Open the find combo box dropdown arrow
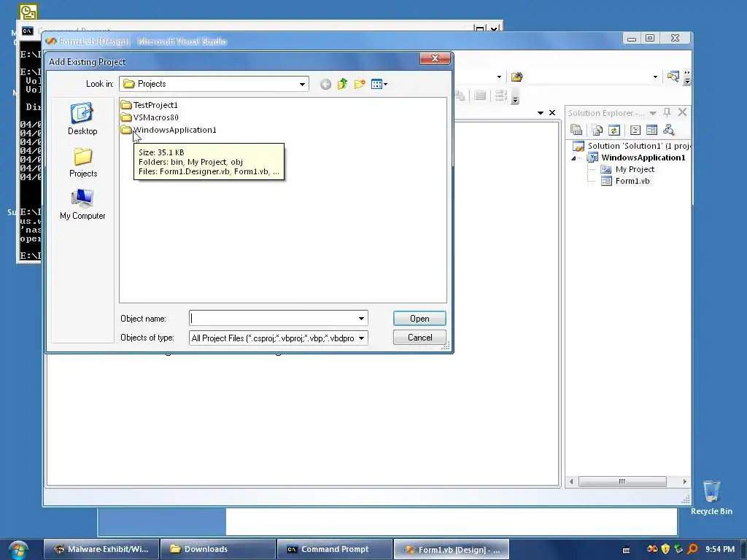 (655, 77)
